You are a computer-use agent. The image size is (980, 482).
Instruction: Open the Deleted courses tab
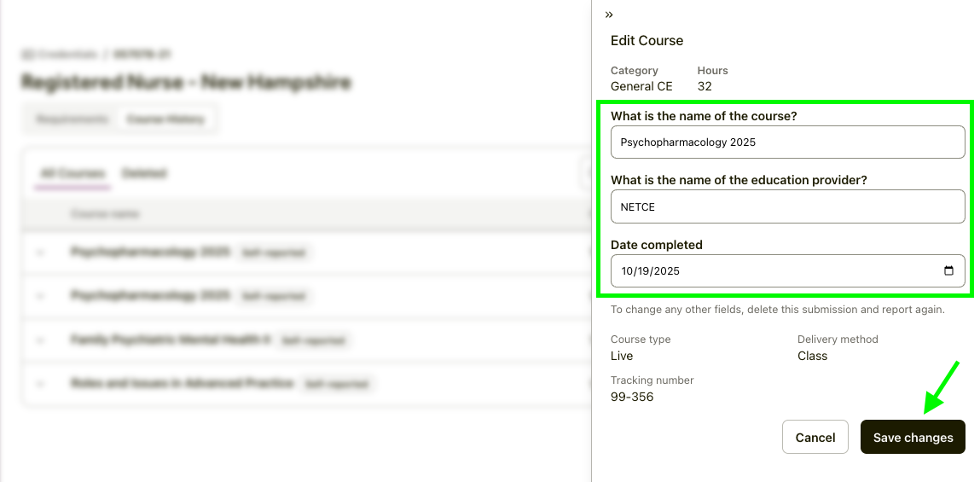143,173
